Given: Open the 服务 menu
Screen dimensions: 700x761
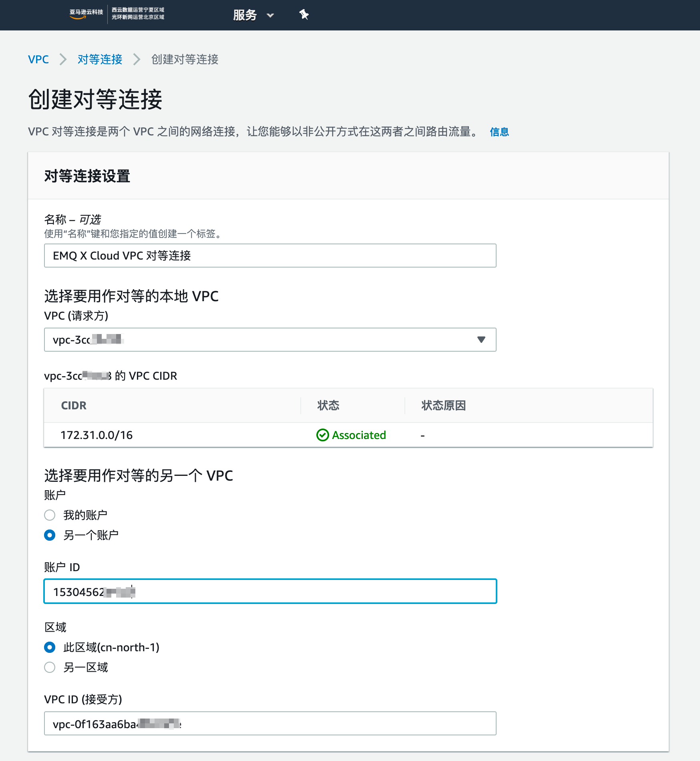Looking at the screenshot, I should pos(245,15).
